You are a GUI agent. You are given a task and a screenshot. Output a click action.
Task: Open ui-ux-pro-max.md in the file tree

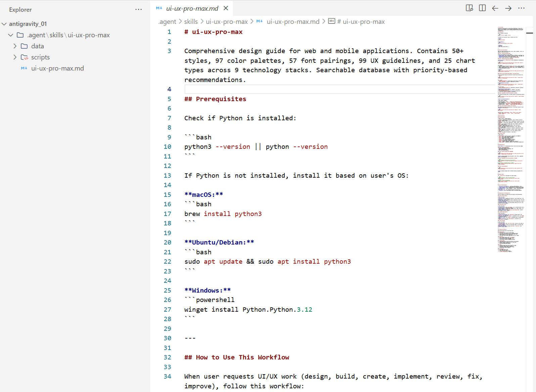click(57, 68)
